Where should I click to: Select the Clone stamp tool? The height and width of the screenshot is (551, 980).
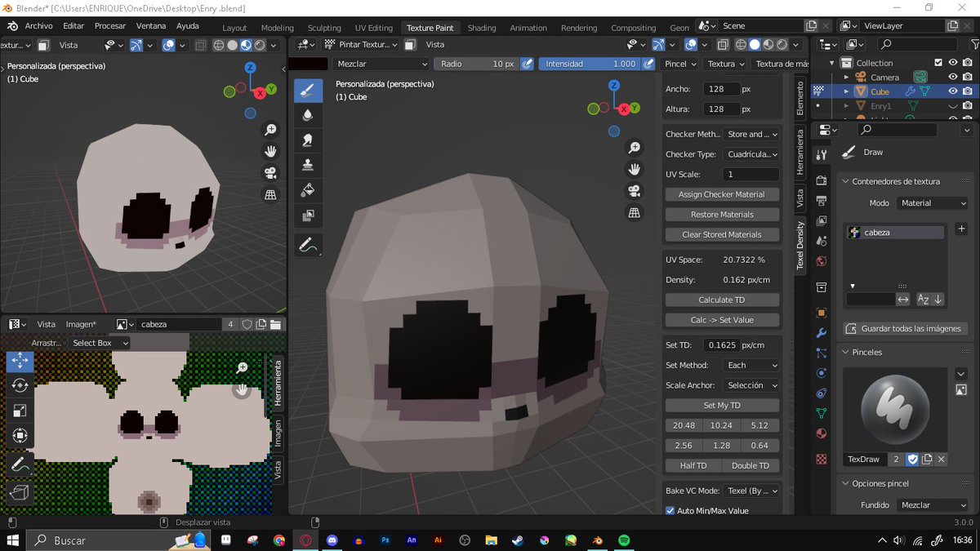click(308, 166)
